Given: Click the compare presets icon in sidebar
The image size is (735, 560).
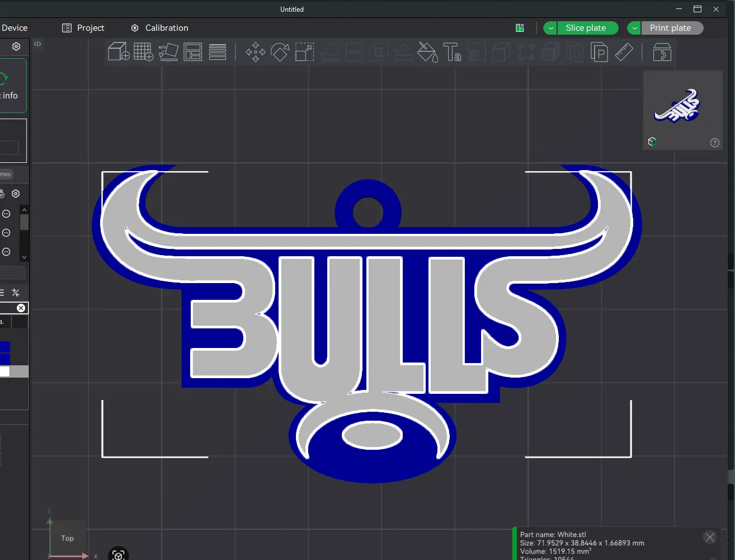Looking at the screenshot, I should coord(16,293).
